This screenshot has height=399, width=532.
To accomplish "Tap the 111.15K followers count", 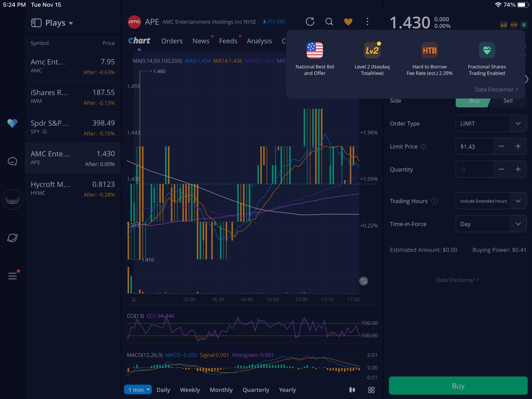I will 274,21.
